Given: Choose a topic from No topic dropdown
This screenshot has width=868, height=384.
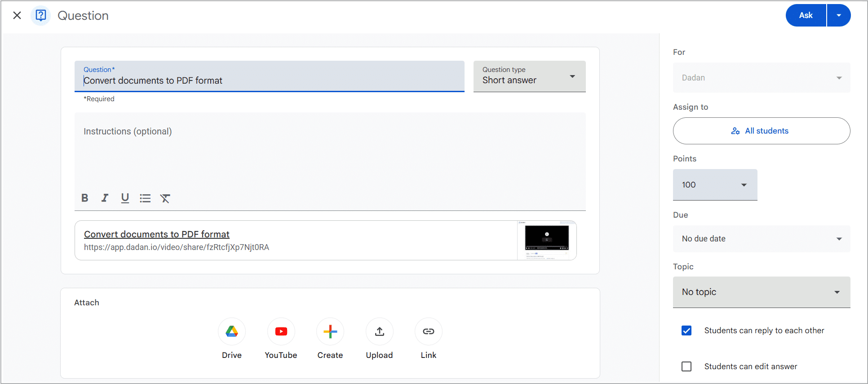Looking at the screenshot, I should [x=761, y=292].
